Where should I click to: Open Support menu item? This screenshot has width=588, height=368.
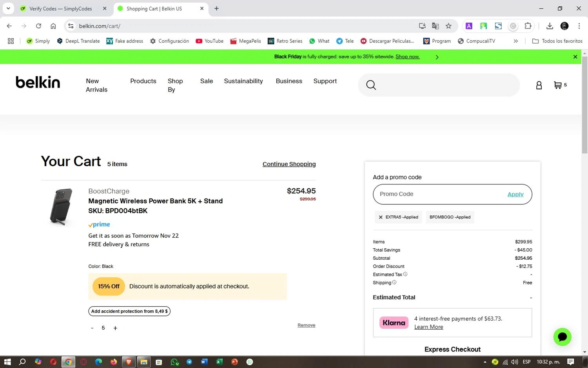(325, 81)
